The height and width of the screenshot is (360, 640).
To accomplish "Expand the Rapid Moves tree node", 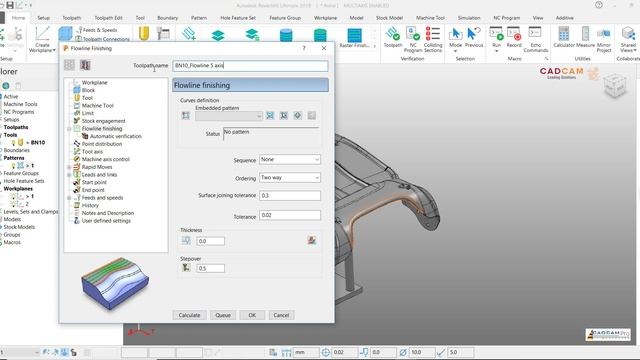I will point(69,167).
